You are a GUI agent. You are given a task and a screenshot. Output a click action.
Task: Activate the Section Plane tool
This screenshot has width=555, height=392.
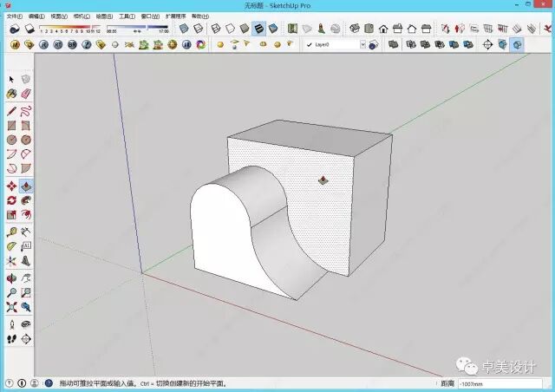pos(26,339)
